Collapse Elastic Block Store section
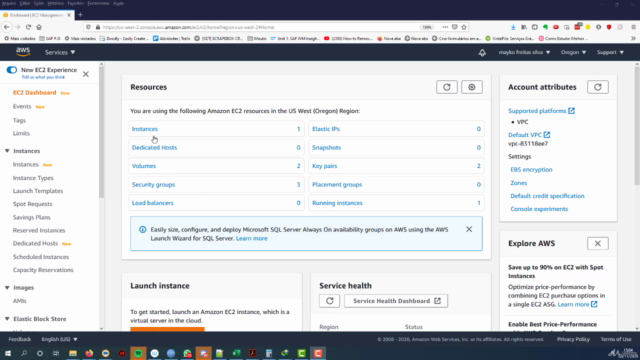The height and width of the screenshot is (360, 640). click(7, 319)
